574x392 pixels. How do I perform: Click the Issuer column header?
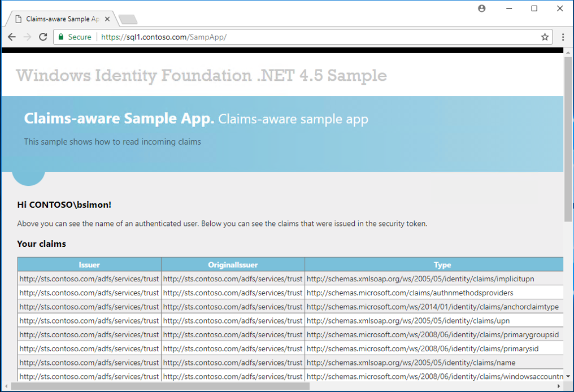[89, 264]
